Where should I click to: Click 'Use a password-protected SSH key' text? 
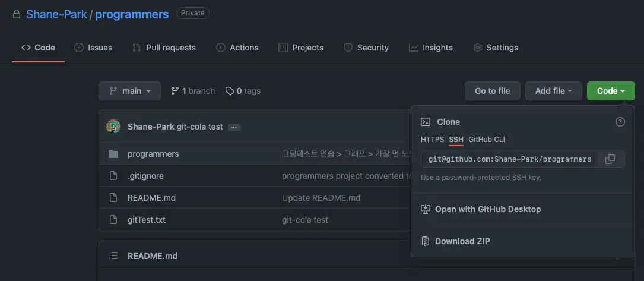click(481, 178)
